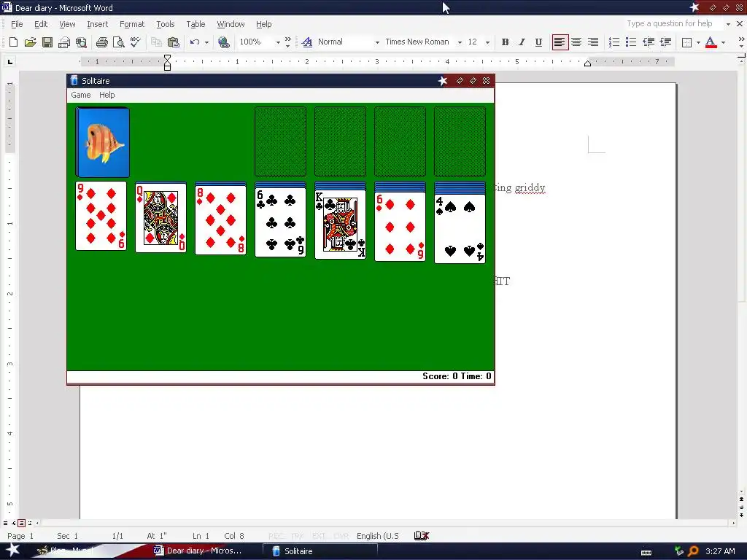
Task: Undo the last action
Action: tap(194, 42)
